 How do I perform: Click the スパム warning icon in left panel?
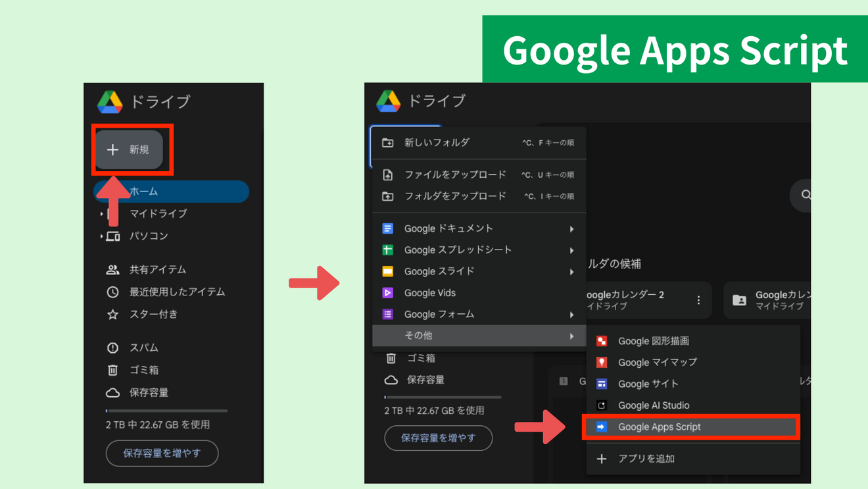point(113,347)
